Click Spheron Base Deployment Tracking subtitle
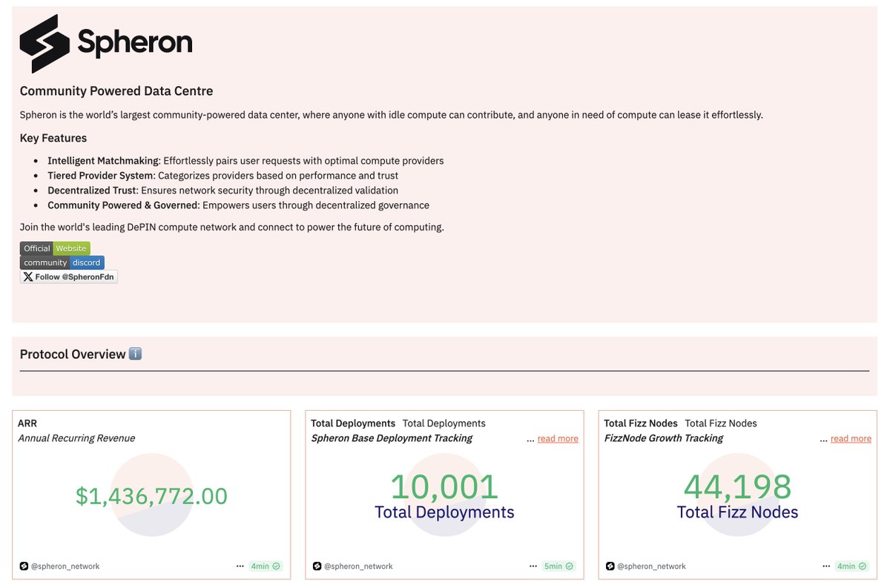 click(392, 438)
